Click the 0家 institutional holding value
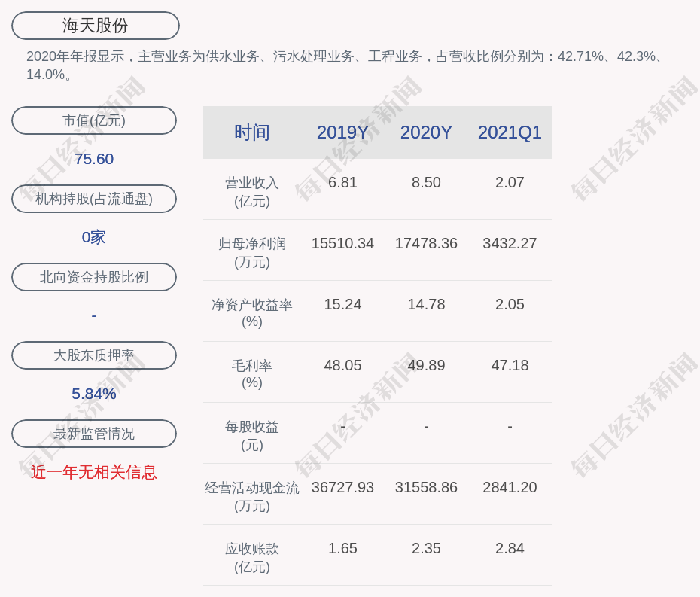 [x=94, y=237]
